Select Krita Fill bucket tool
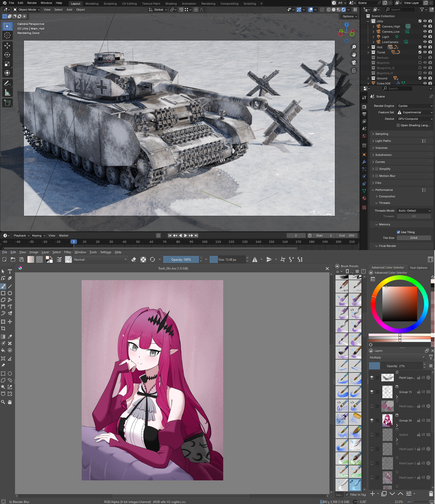Image resolution: width=435 pixels, height=504 pixels. point(3,350)
